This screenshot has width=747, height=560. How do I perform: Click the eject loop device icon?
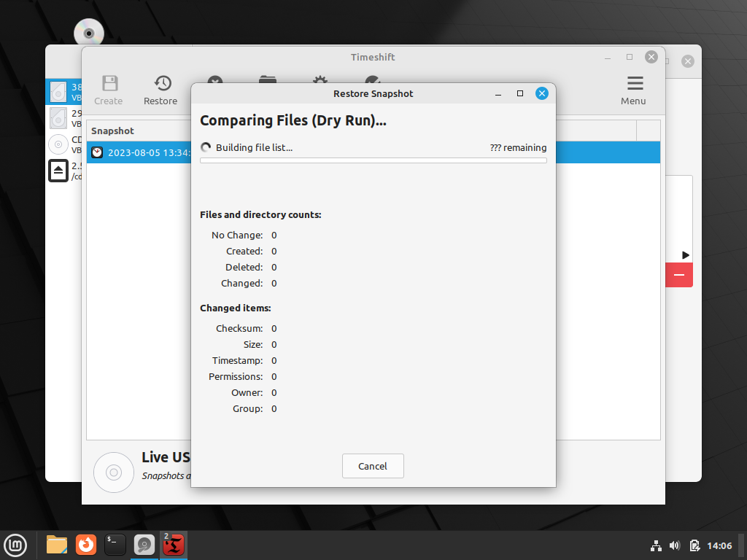(58, 171)
